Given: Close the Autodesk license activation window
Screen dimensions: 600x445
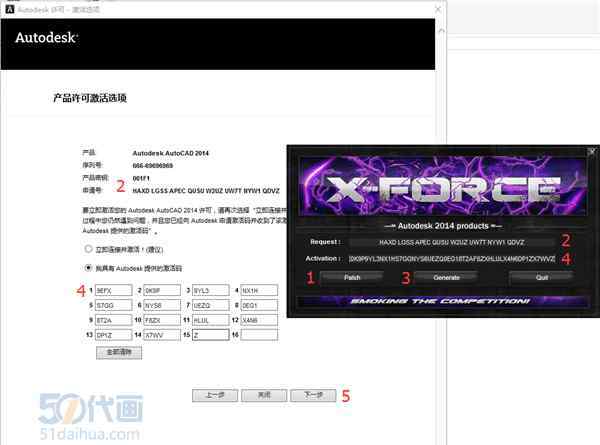Looking at the screenshot, I should (438, 9).
